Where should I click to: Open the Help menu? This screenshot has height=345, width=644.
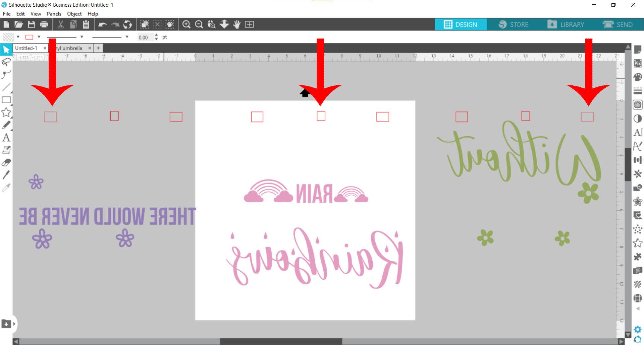(93, 14)
